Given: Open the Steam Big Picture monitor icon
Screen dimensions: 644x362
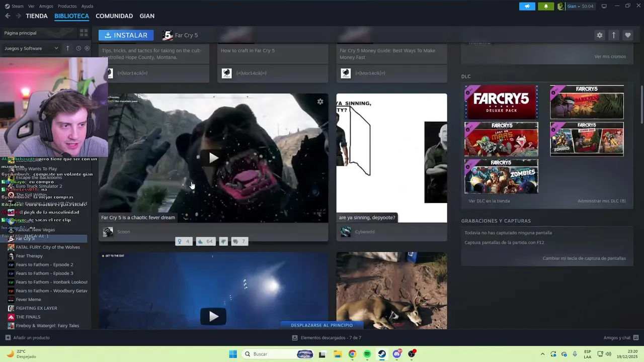Looking at the screenshot, I should click(604, 6).
